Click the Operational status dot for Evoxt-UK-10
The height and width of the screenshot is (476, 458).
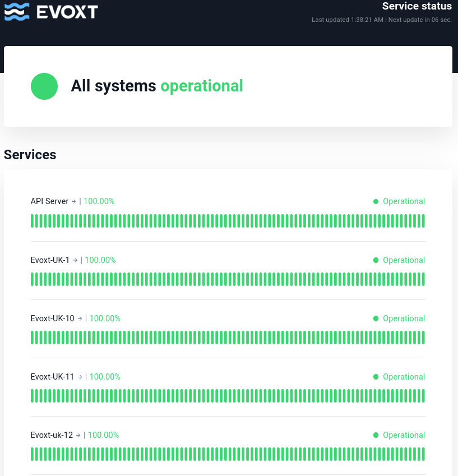[x=376, y=318]
